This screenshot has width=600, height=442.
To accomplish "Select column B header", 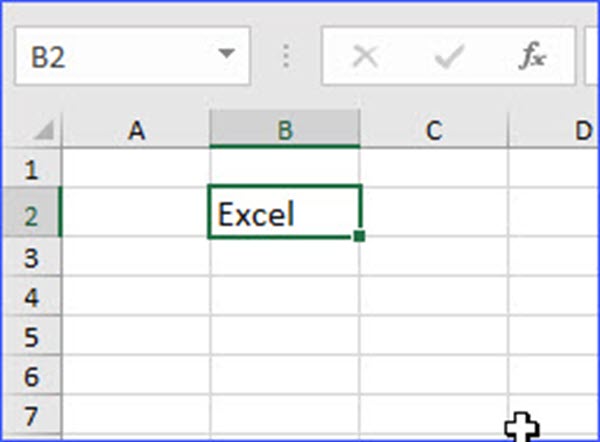I will click(x=285, y=129).
